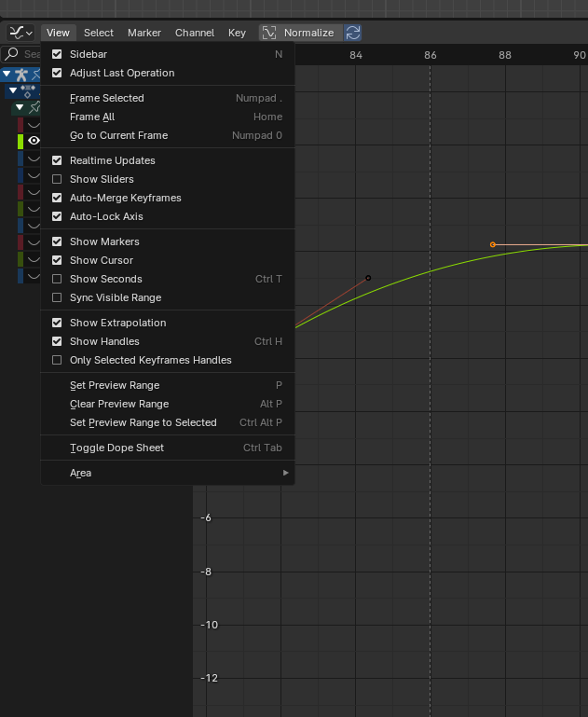
Task: Click frame 88 on the timeline ruler
Action: click(x=505, y=55)
